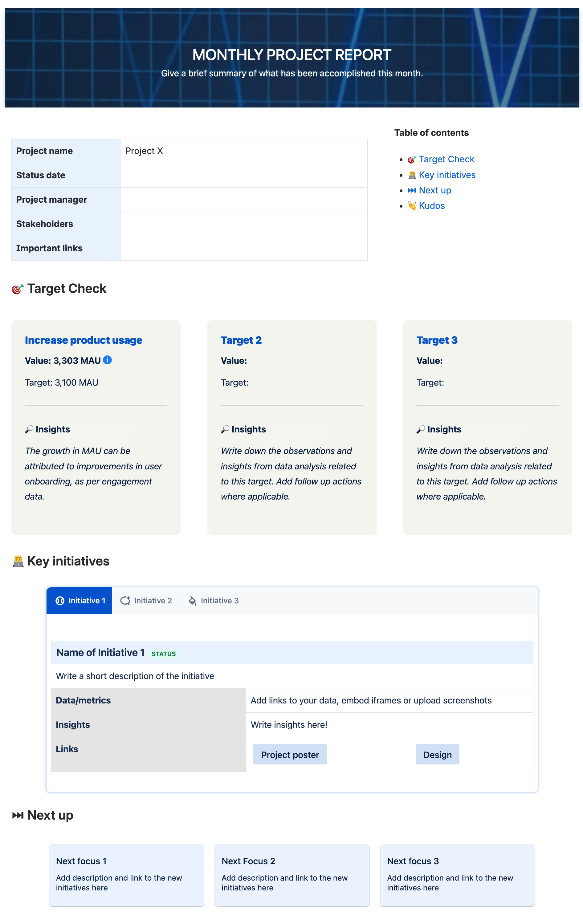Open Target Check from the table of contents

pos(447,159)
